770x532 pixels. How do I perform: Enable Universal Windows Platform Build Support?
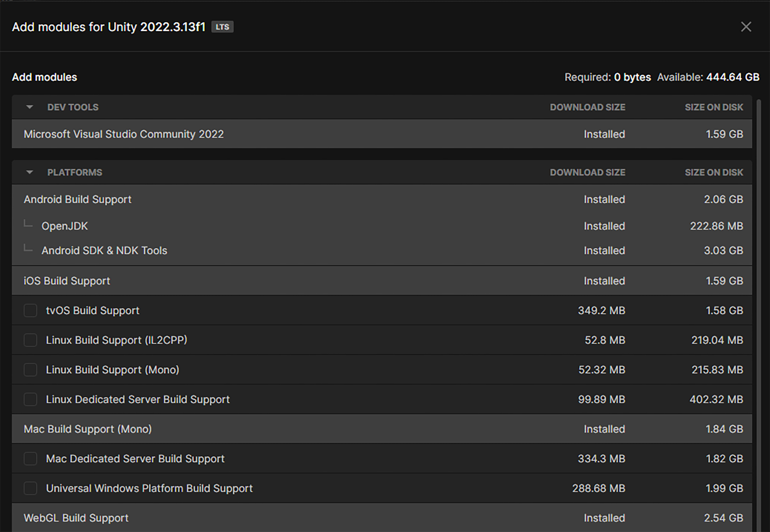(30, 488)
